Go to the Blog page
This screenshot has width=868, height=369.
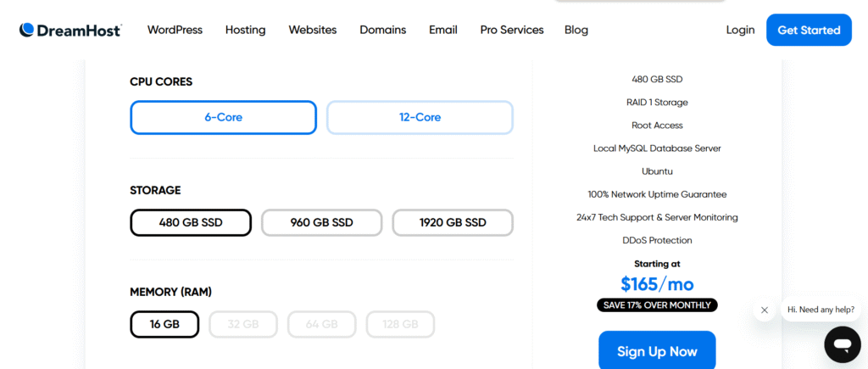point(576,30)
